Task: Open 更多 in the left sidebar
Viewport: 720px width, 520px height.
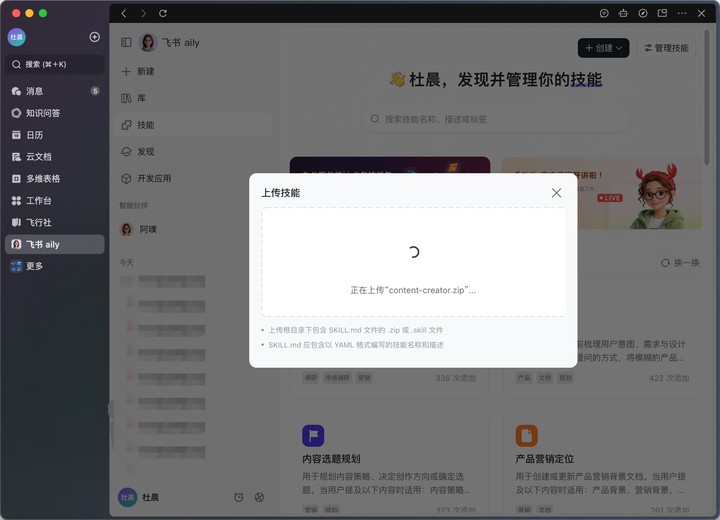Action: [x=55, y=266]
